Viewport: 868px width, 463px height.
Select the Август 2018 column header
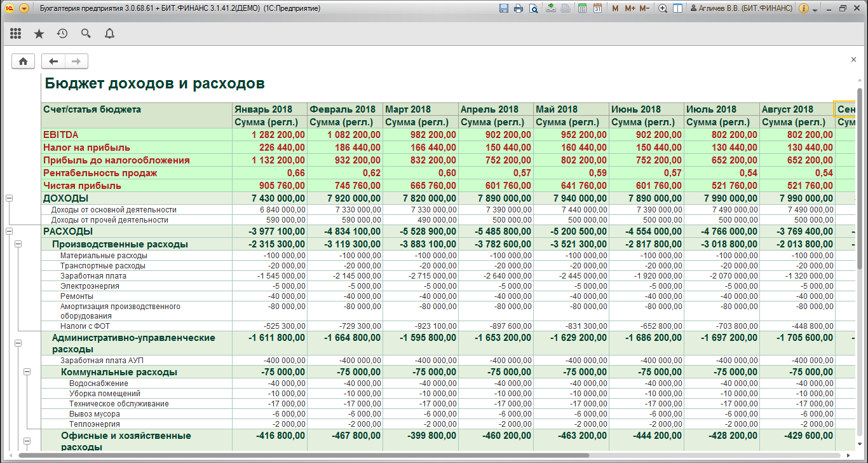coord(796,109)
